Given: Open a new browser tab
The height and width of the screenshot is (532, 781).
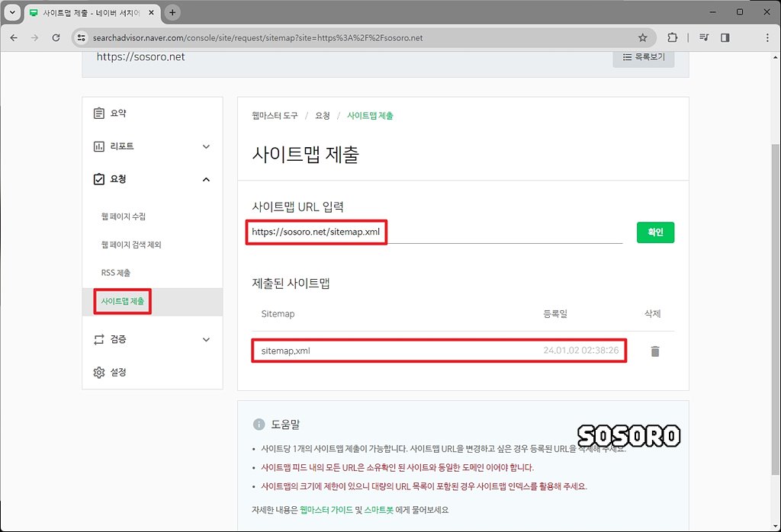Looking at the screenshot, I should [172, 12].
